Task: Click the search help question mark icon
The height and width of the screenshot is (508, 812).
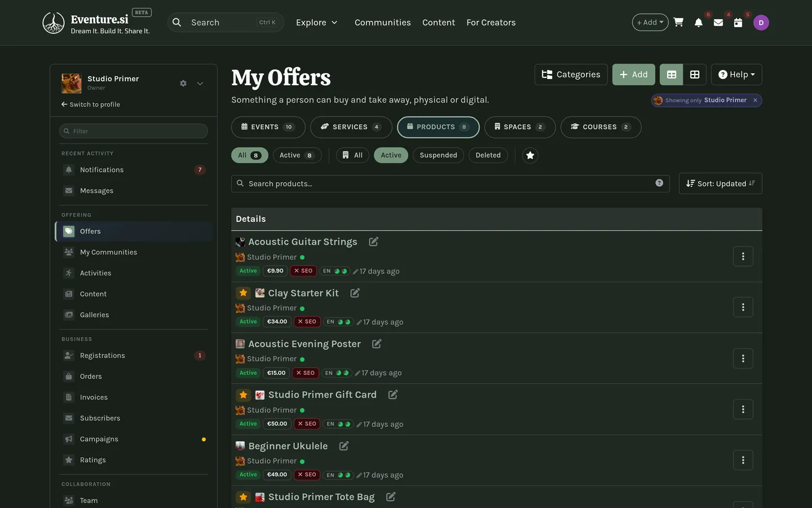Action: [659, 183]
